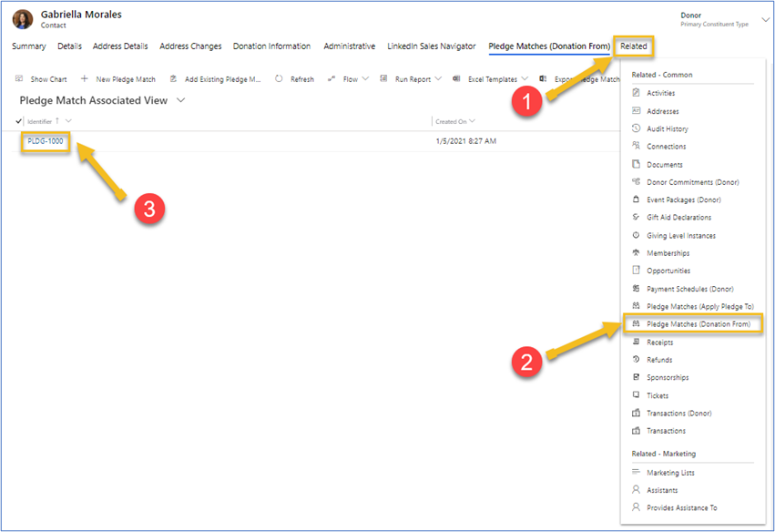
Task: Select Pledge Matches (Donation From) tab
Action: [x=549, y=46]
